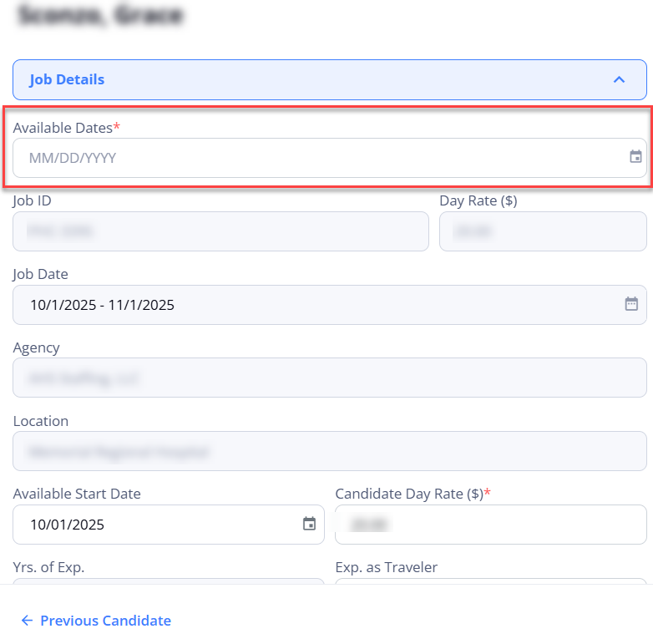Viewport: 653px width, 644px height.
Task: Open the Available Start Date calendar icon
Action: coord(309,524)
